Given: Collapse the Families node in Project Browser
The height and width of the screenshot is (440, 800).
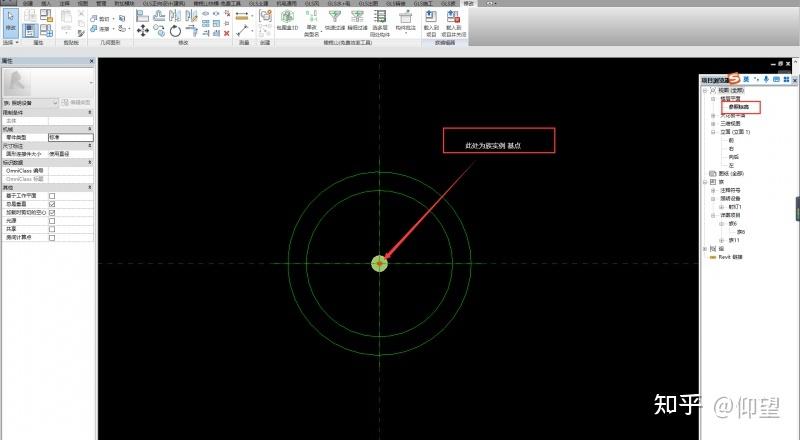Looking at the screenshot, I should tap(705, 182).
